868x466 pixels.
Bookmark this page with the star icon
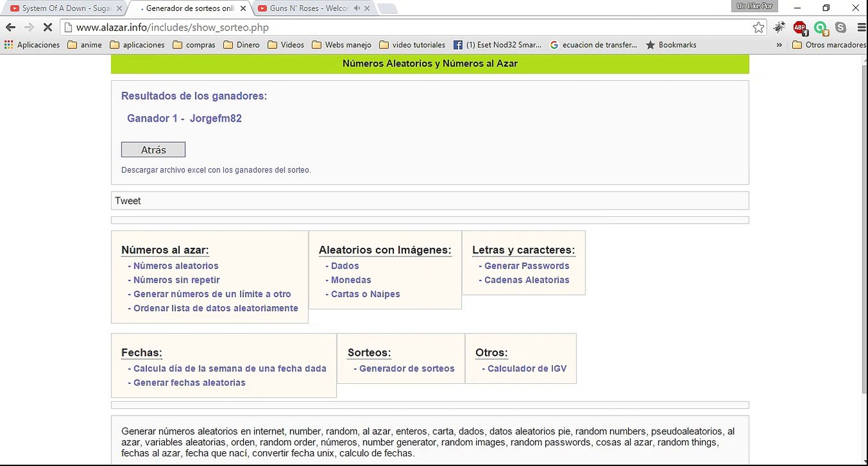click(x=759, y=27)
